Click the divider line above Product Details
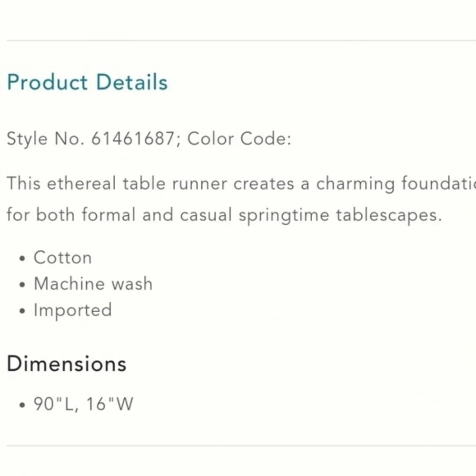Viewport: 476px width, 476px height. click(x=241, y=40)
